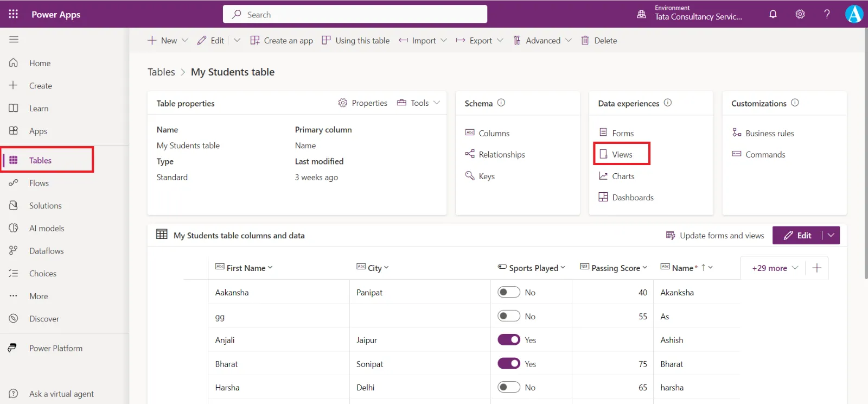
Task: Click the Search box
Action: coord(355,14)
